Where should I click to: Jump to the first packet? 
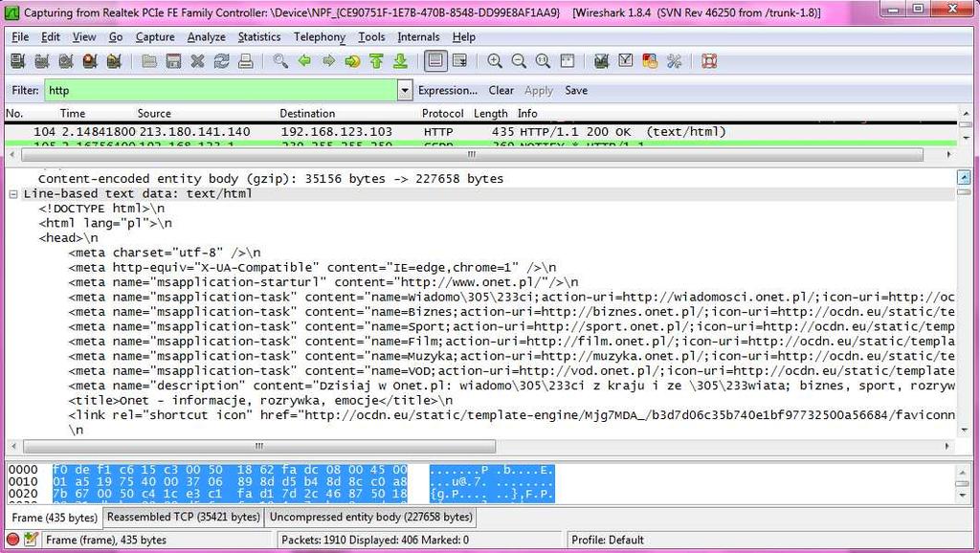click(376, 61)
